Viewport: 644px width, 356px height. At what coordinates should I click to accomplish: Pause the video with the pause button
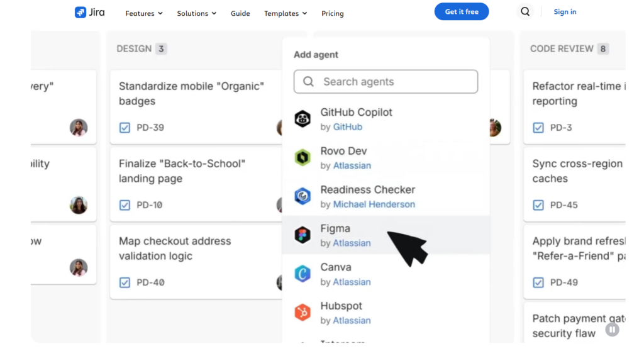(x=612, y=330)
